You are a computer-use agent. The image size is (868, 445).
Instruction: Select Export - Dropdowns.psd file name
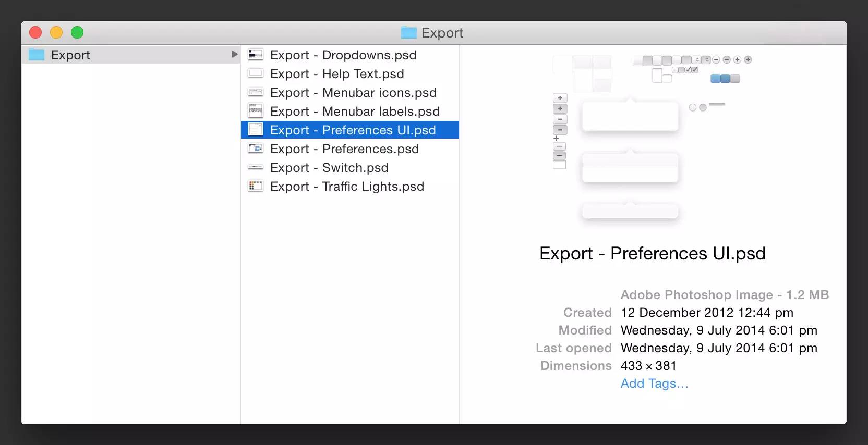[343, 55]
